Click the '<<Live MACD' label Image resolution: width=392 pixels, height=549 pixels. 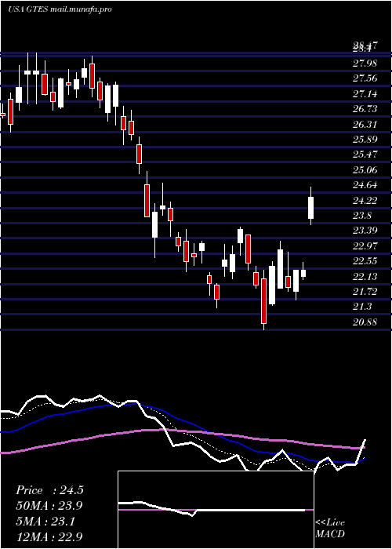[330, 529]
